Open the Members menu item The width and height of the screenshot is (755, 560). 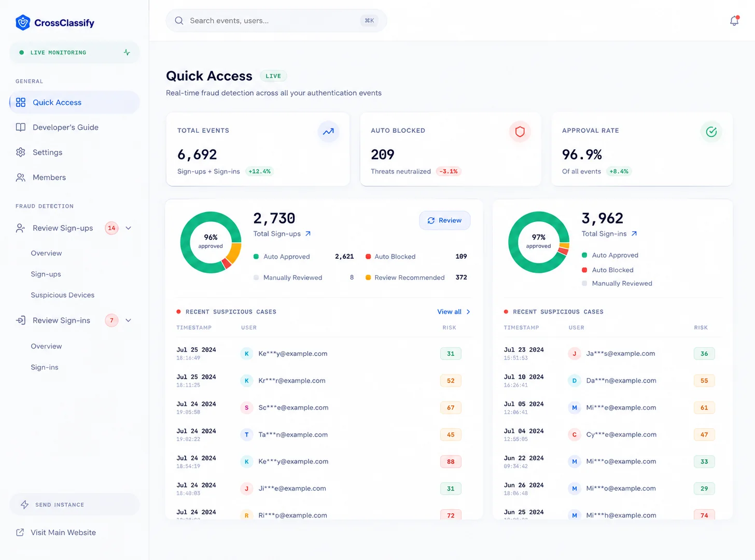point(75,177)
